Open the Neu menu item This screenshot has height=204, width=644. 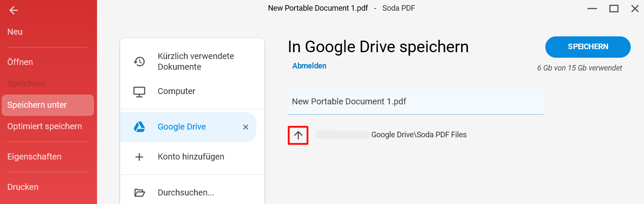[x=15, y=32]
